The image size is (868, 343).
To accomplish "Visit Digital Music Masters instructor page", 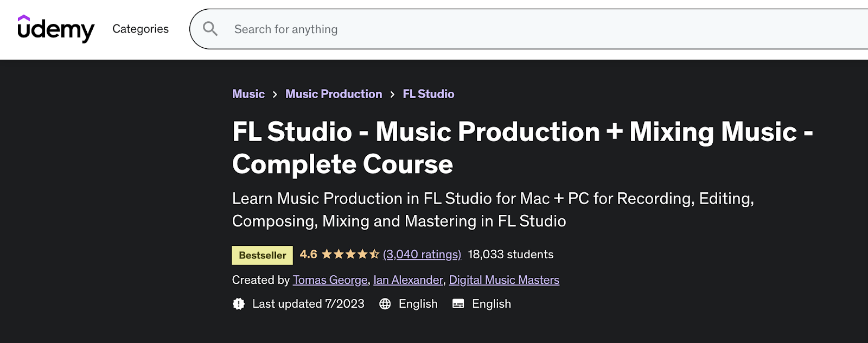I will coord(504,280).
